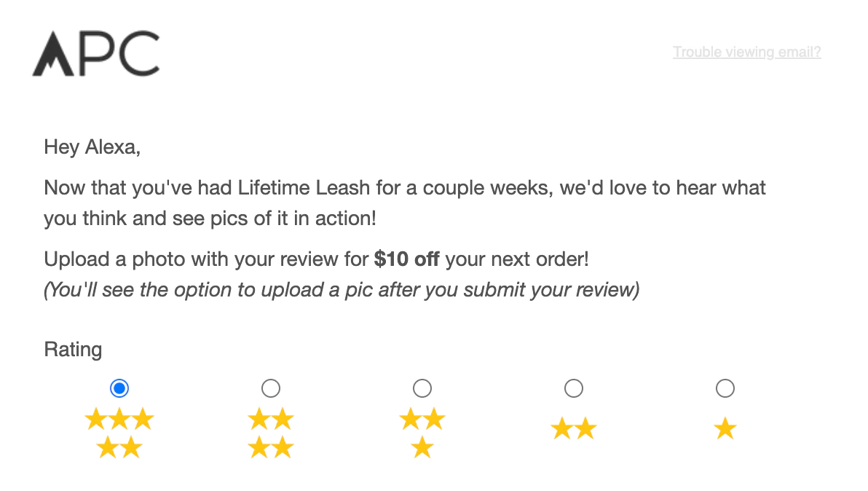Click the single gold star icon
The image size is (868, 491).
[x=725, y=429]
